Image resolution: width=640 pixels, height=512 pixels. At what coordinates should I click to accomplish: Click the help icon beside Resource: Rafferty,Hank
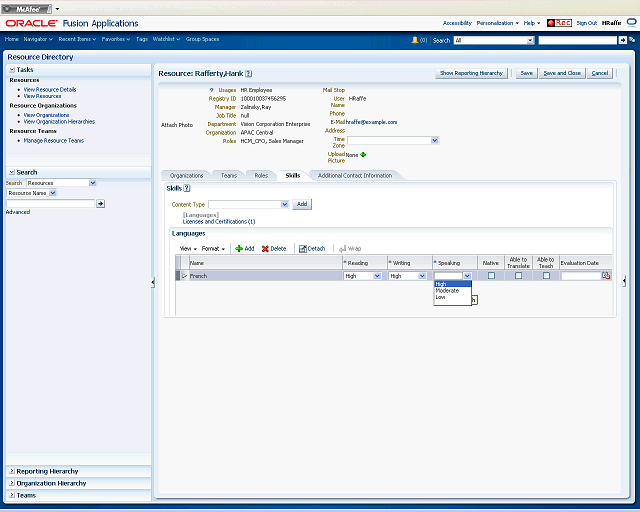pyautogui.click(x=249, y=73)
